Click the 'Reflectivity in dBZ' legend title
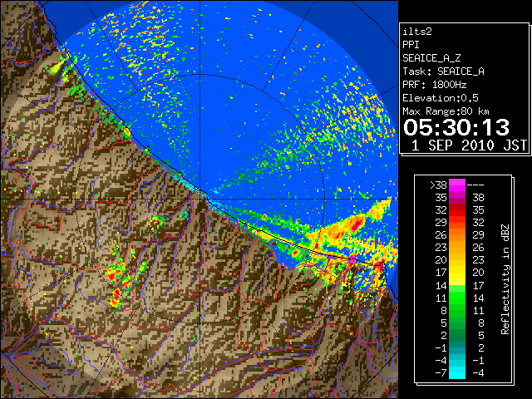This screenshot has width=532, height=399. click(x=505, y=279)
